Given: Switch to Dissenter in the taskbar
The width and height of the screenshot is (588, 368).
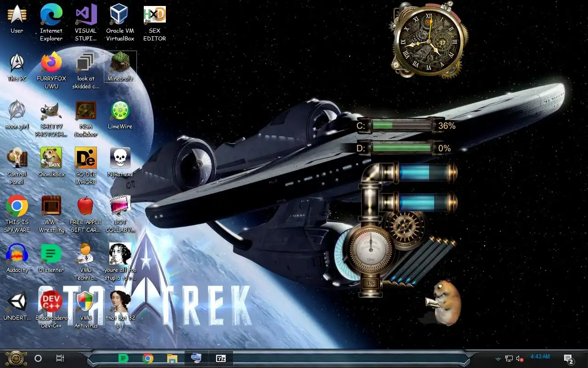Looking at the screenshot, I should pyautogui.click(x=123, y=358).
